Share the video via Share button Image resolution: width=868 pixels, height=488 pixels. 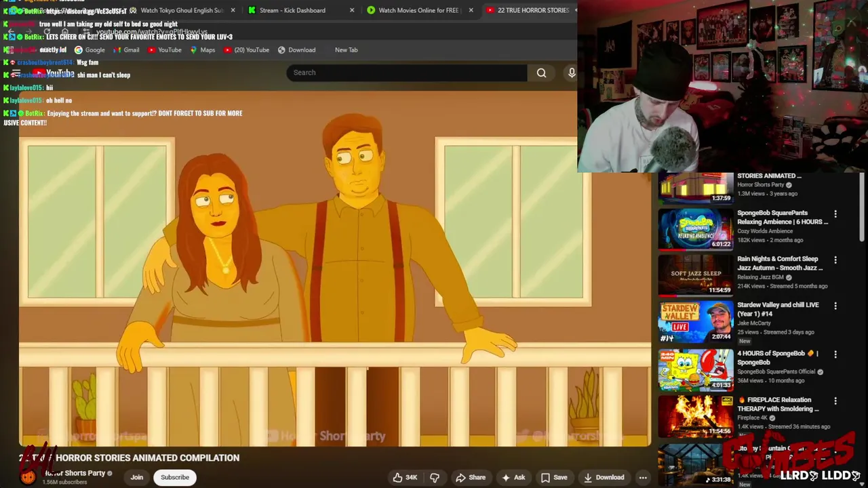[x=471, y=477]
